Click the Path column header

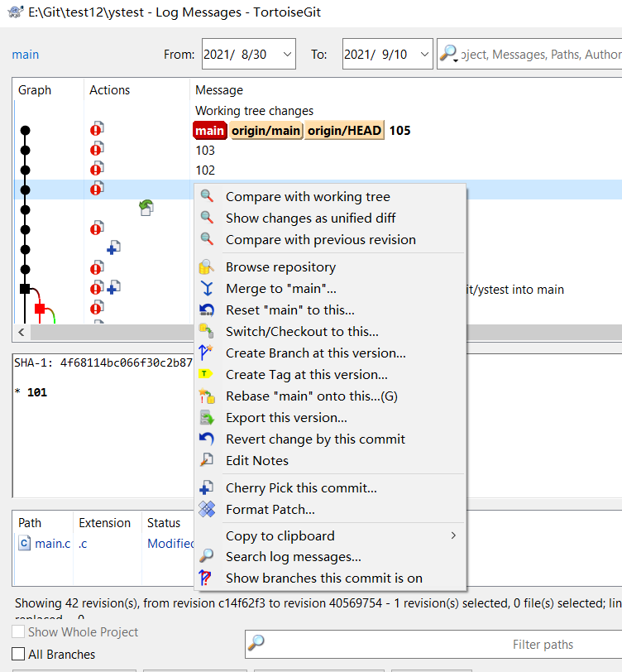click(x=43, y=522)
